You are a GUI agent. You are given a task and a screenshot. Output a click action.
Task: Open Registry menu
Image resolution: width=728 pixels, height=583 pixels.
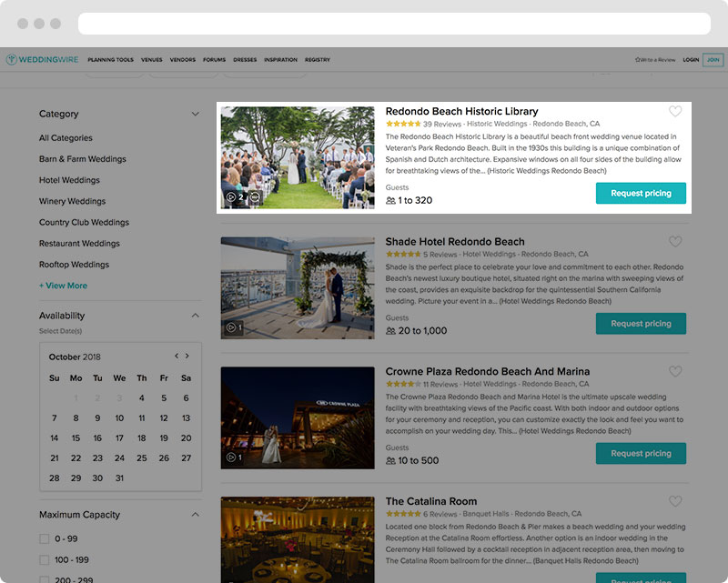(318, 60)
